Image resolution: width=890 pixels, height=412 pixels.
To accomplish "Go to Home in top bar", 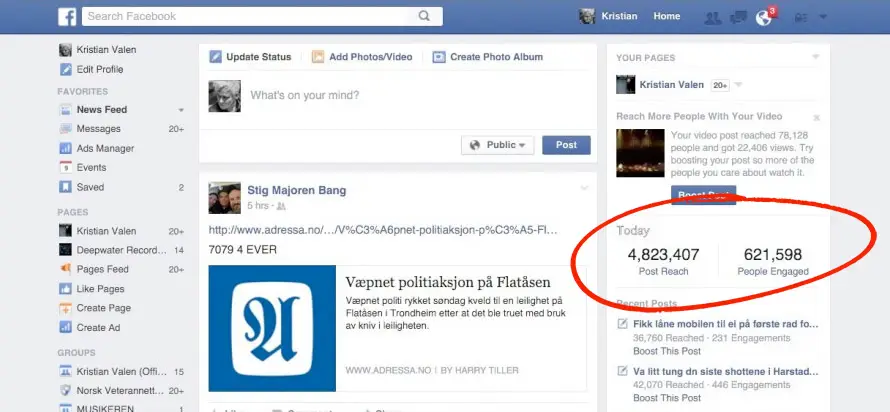I will [x=666, y=17].
